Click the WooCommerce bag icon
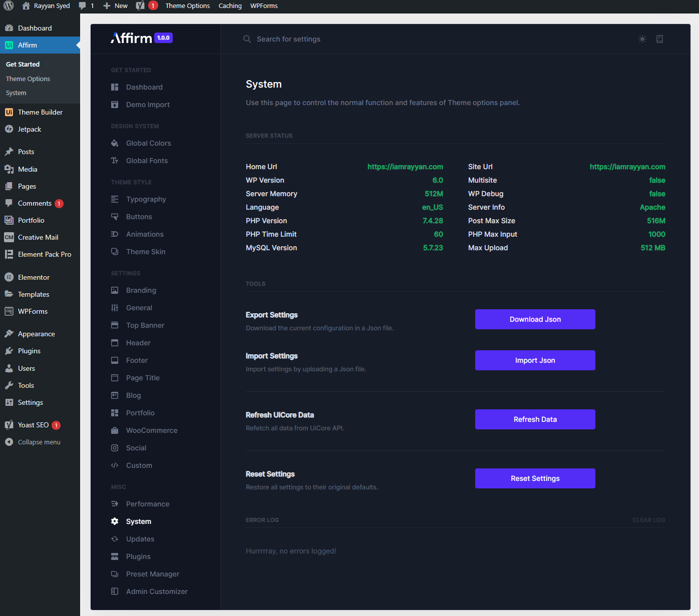699x616 pixels. click(x=115, y=430)
